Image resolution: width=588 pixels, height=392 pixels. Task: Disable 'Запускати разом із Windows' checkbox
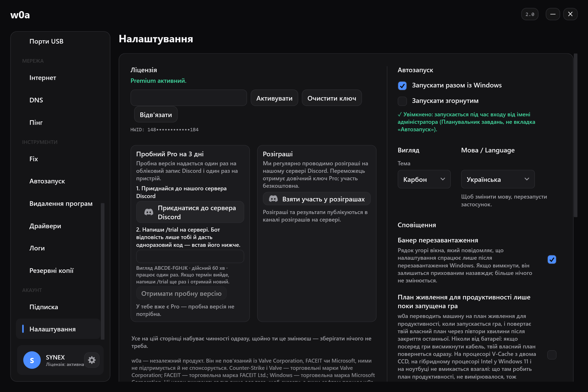402,86
